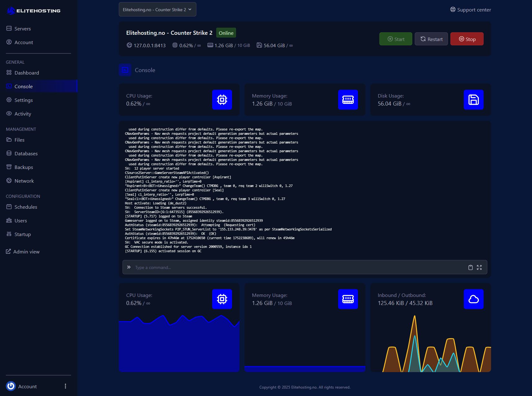This screenshot has height=396, width=532.
Task: Copy console output using the clipboard icon
Action: pos(470,267)
